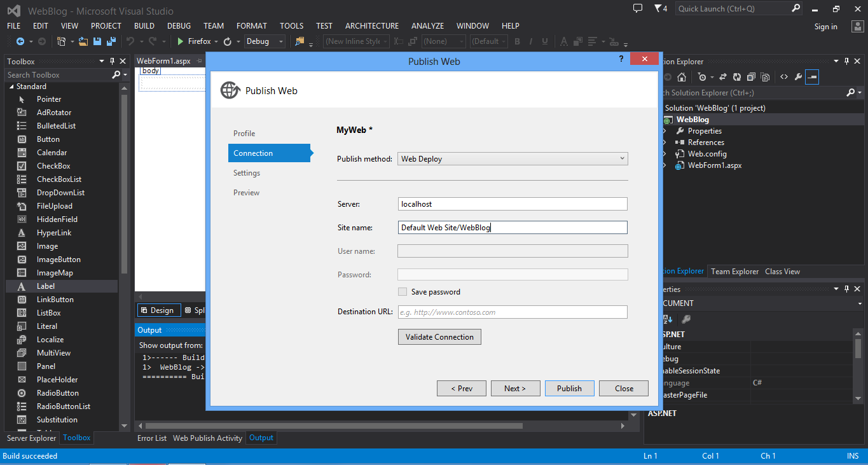
Task: Click the notifications flag icon in title bar
Action: pos(658,8)
